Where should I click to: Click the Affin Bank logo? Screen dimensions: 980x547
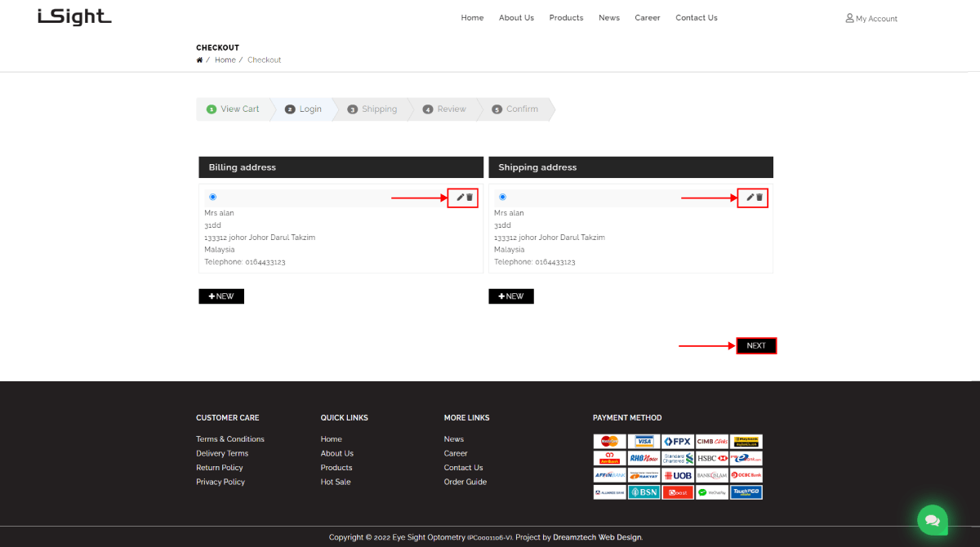tap(610, 475)
